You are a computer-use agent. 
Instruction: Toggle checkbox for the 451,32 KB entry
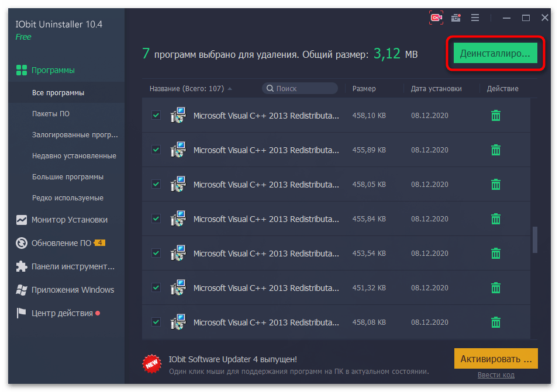pos(156,287)
